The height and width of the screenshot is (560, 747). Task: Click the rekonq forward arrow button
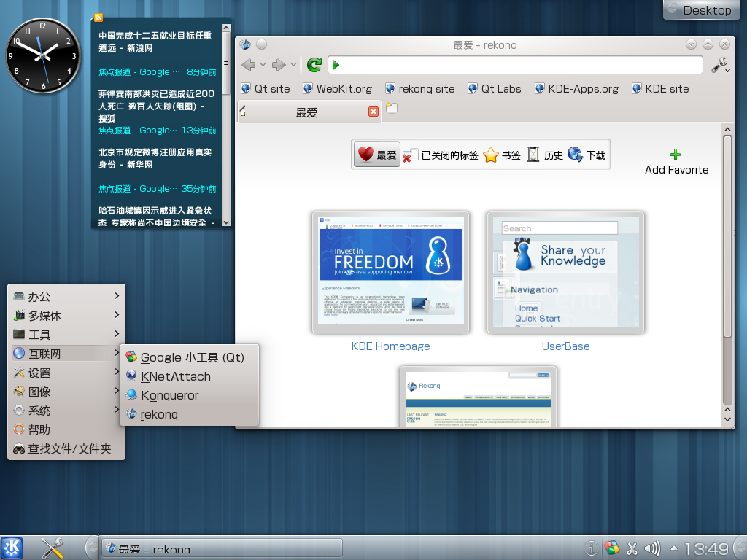point(279,65)
